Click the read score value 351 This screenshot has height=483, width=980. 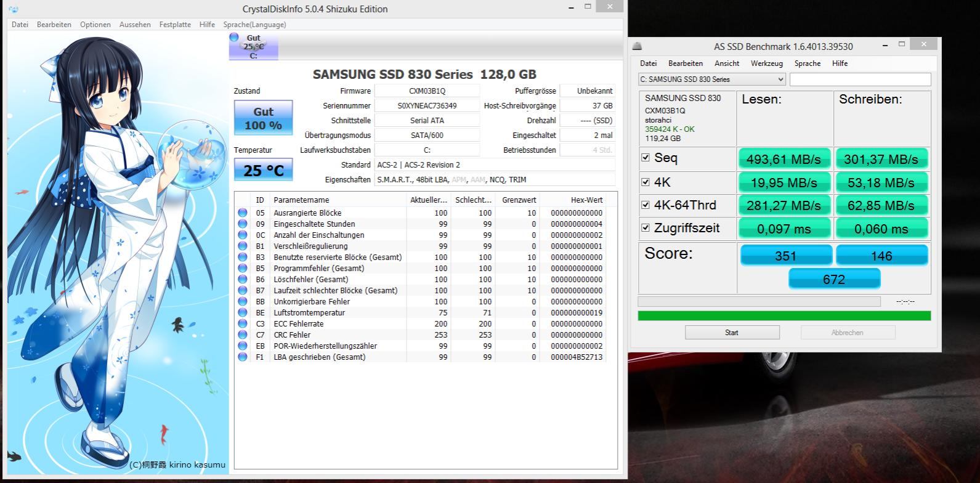[x=786, y=255]
